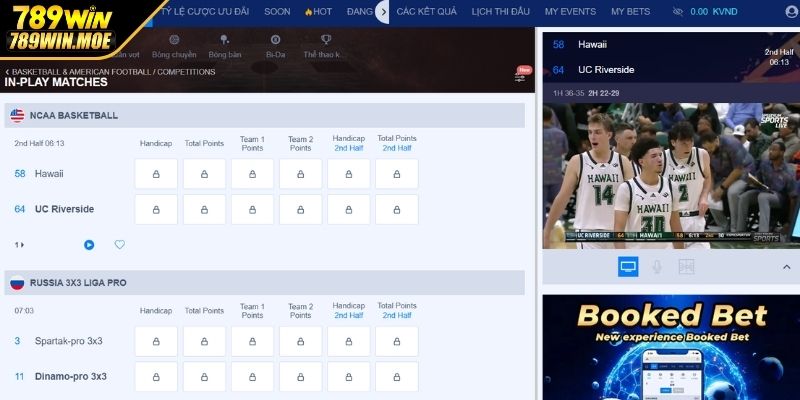Collapse the RUSSIA 3X3 LIGA PRO league header

264,283
